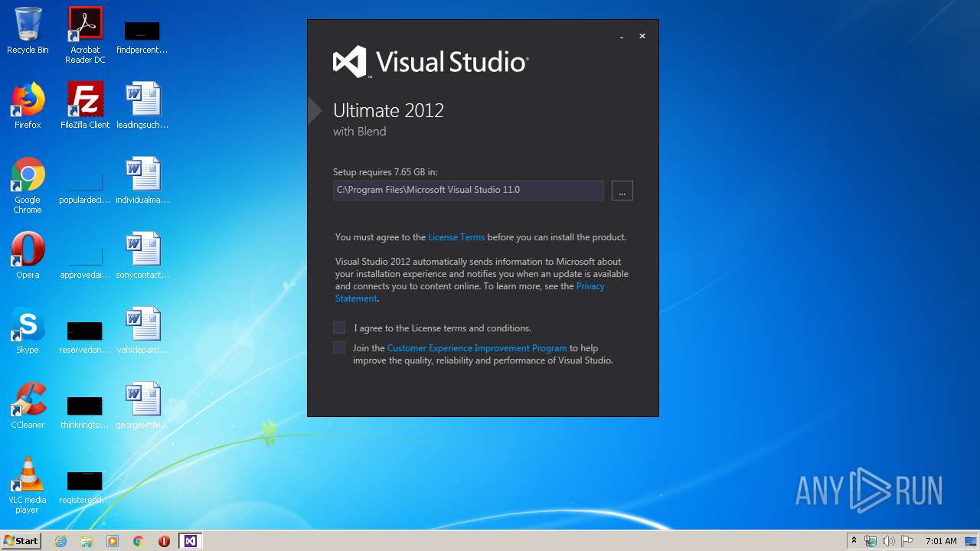Viewport: 980px width, 551px height.
Task: Open the Customer Experience Improvement Program link
Action: click(477, 348)
